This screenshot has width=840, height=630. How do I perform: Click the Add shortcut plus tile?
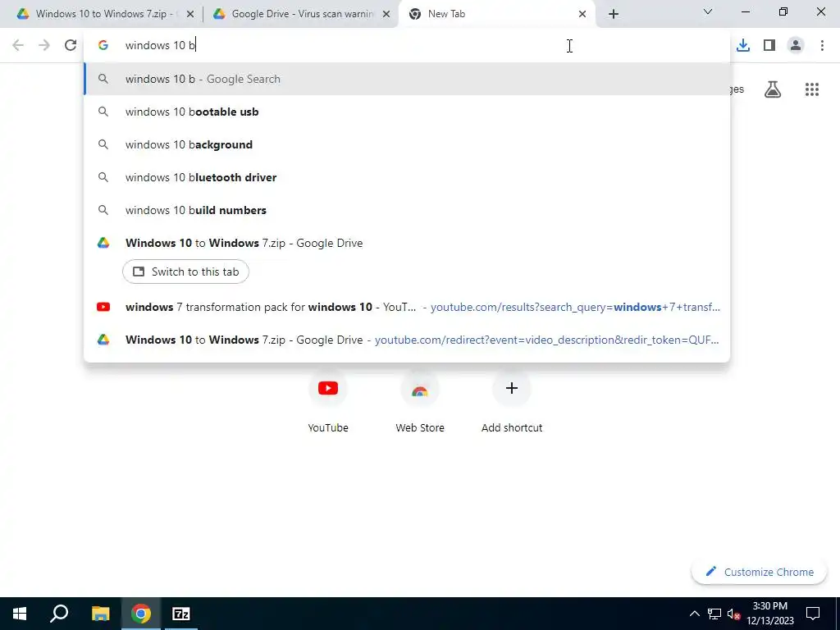click(512, 399)
